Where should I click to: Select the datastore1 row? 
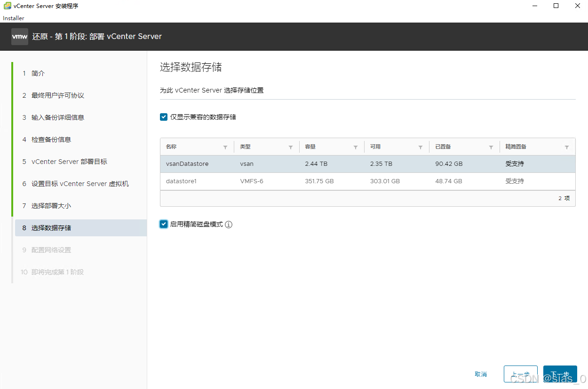pos(368,181)
